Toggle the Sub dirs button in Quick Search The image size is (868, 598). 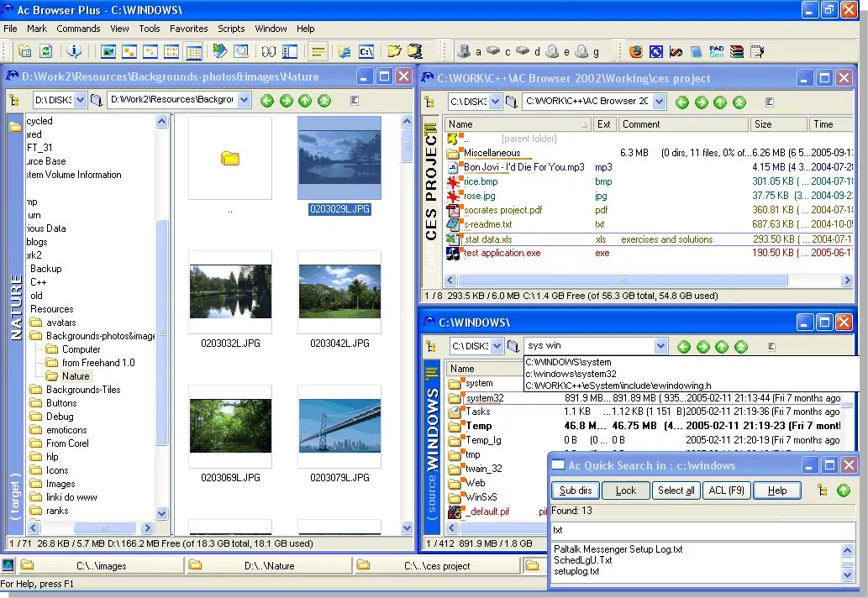(x=575, y=490)
